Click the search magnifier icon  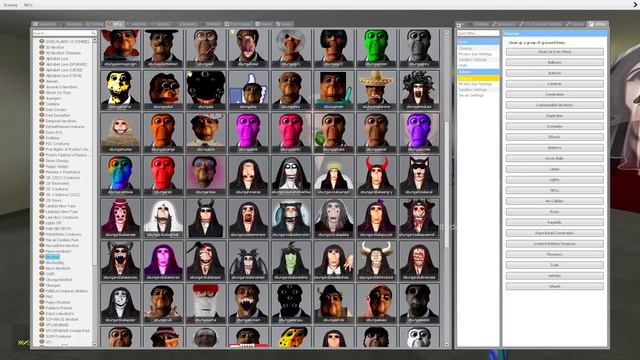coord(93,33)
